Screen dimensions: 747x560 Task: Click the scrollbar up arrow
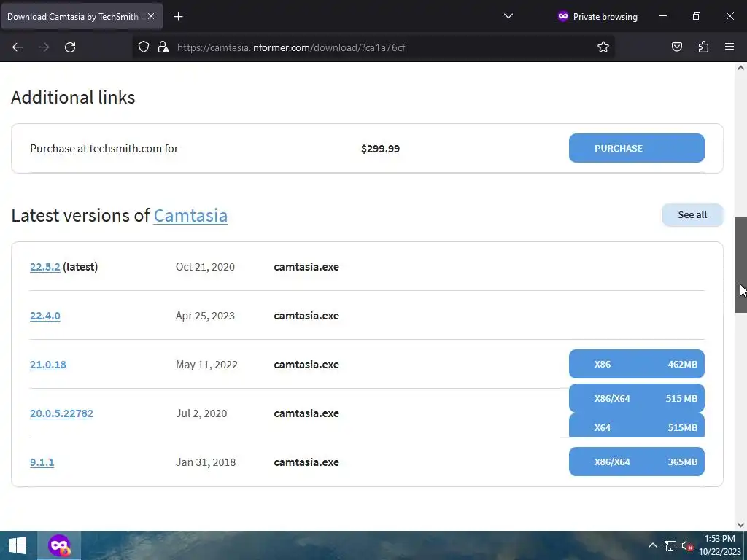tap(740, 68)
